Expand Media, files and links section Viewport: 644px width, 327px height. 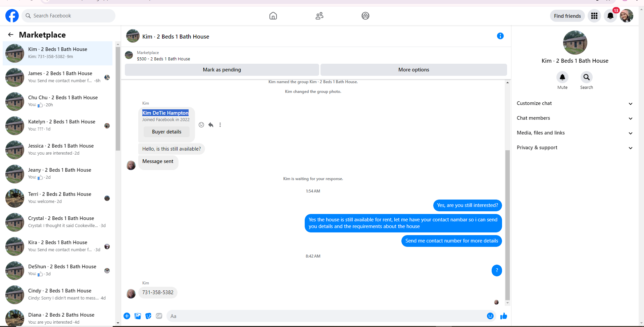coord(575,133)
